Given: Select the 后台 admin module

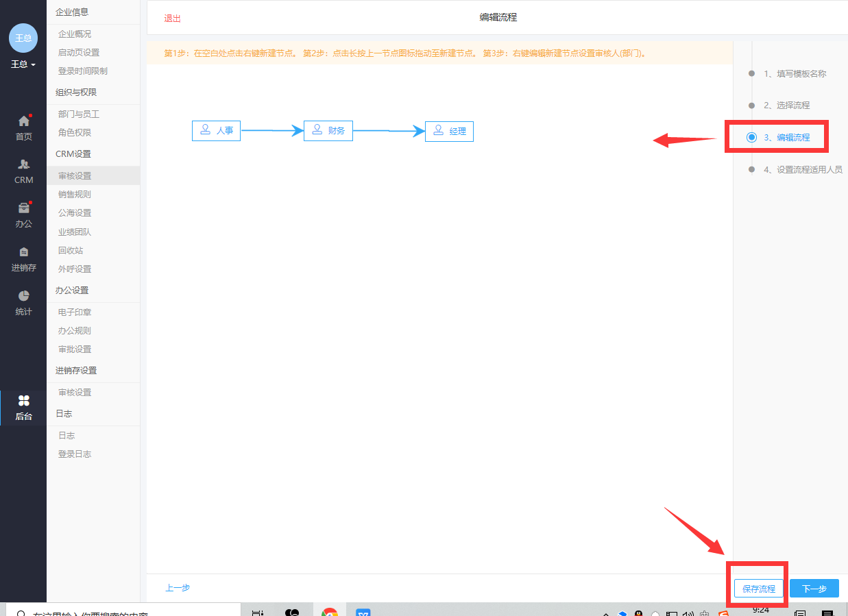Looking at the screenshot, I should [x=23, y=408].
